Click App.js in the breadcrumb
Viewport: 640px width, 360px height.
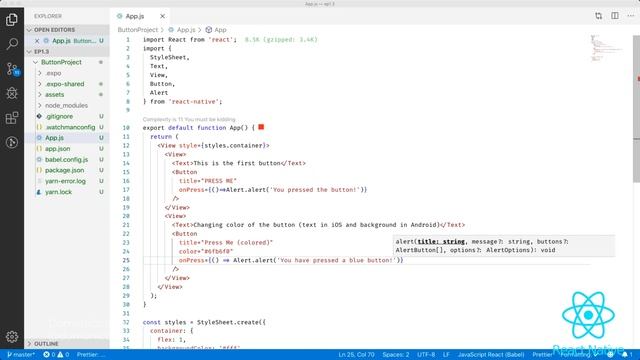tap(186, 30)
